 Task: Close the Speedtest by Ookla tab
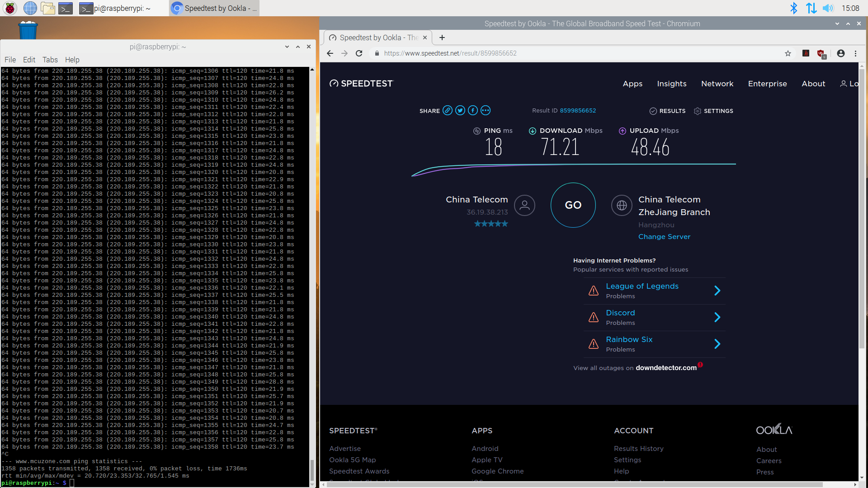[x=425, y=38]
